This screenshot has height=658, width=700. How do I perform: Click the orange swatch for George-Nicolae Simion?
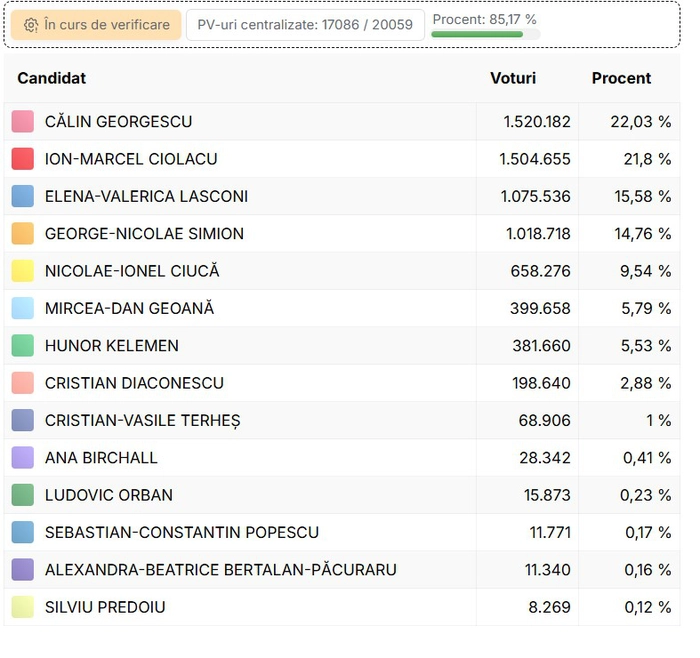23,234
